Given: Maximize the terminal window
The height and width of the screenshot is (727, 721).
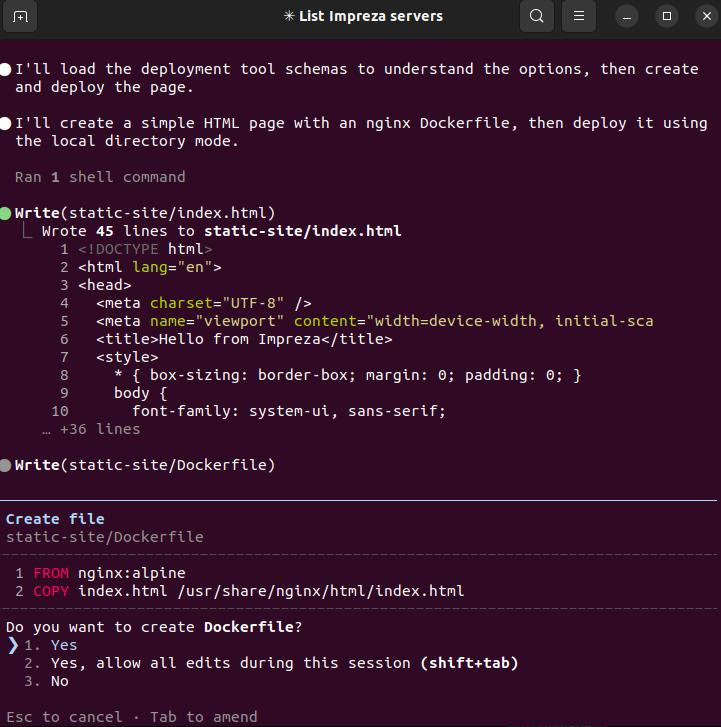Looking at the screenshot, I should [667, 17].
